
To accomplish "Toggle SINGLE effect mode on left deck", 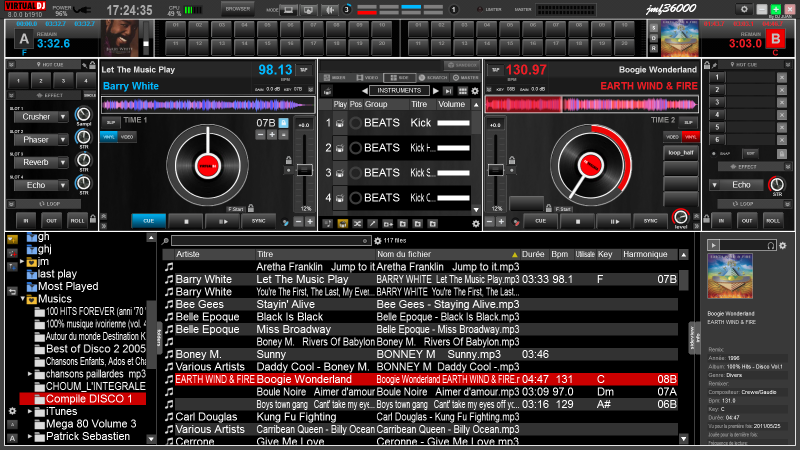I will (90, 95).
